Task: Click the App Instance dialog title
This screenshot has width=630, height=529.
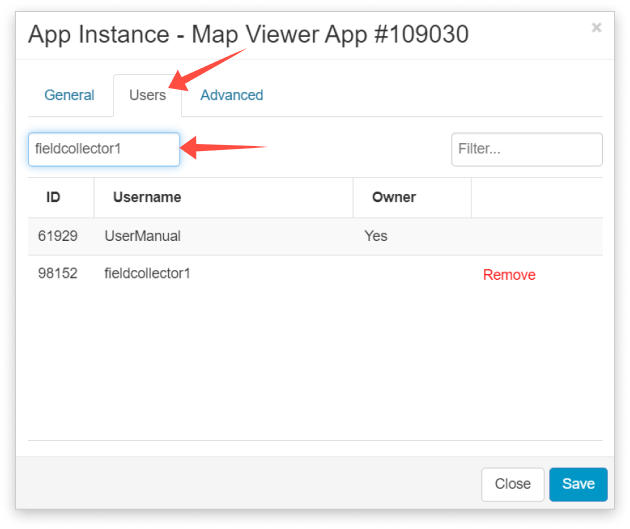Action: pyautogui.click(x=248, y=34)
